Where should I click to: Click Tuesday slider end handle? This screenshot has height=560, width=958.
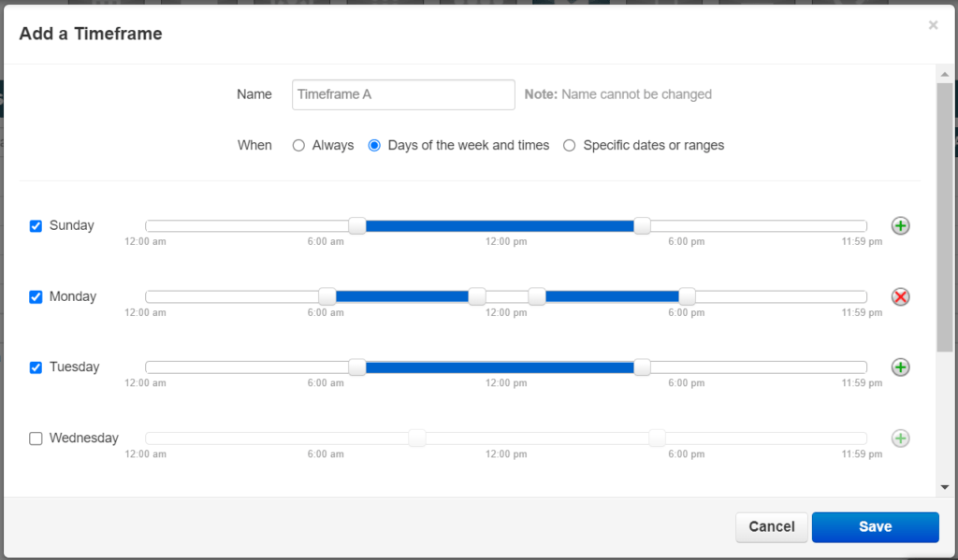click(x=642, y=367)
